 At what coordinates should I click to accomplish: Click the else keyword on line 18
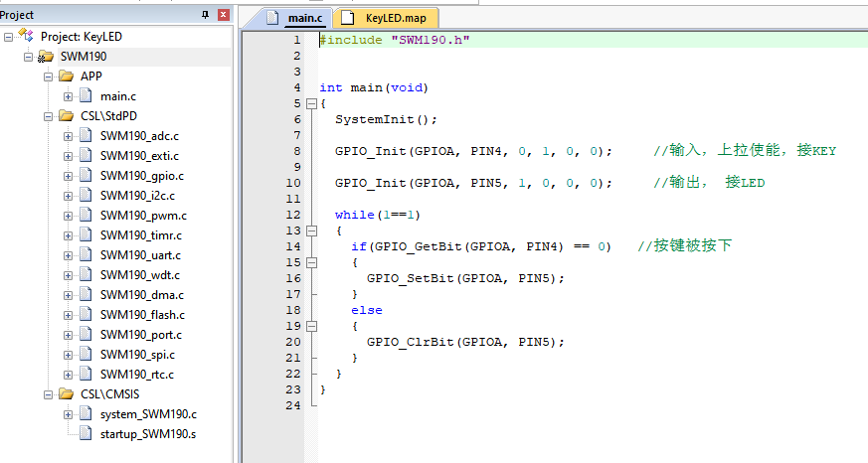tap(367, 310)
